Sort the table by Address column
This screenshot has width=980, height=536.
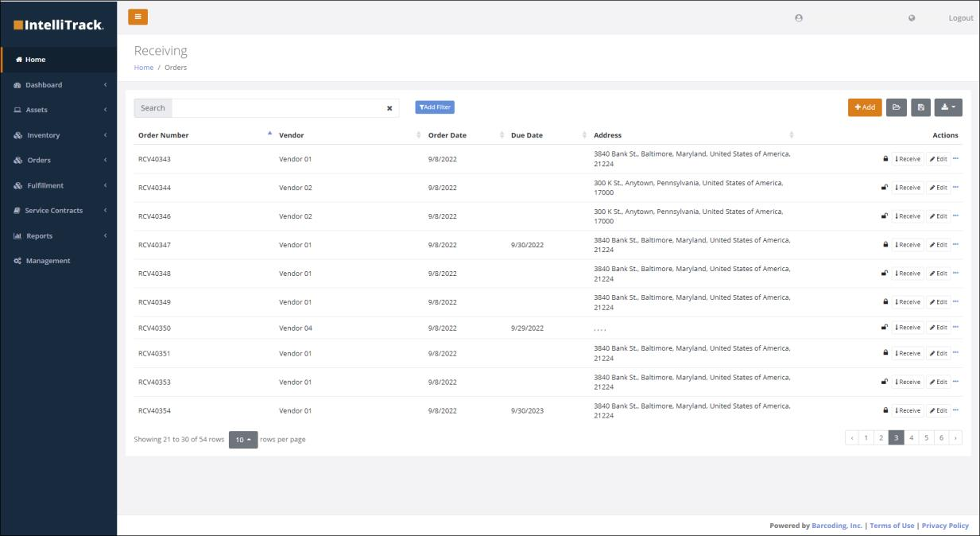pos(693,135)
